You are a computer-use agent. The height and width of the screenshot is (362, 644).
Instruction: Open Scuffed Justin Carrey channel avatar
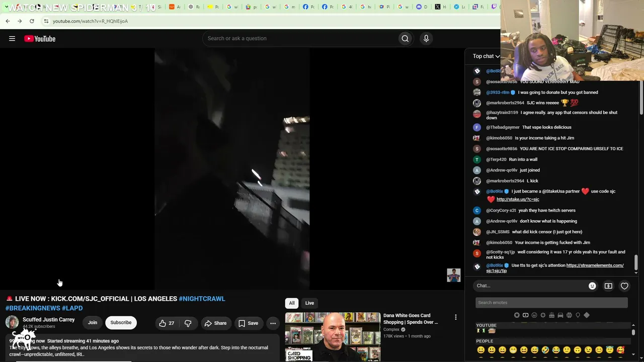click(x=12, y=322)
